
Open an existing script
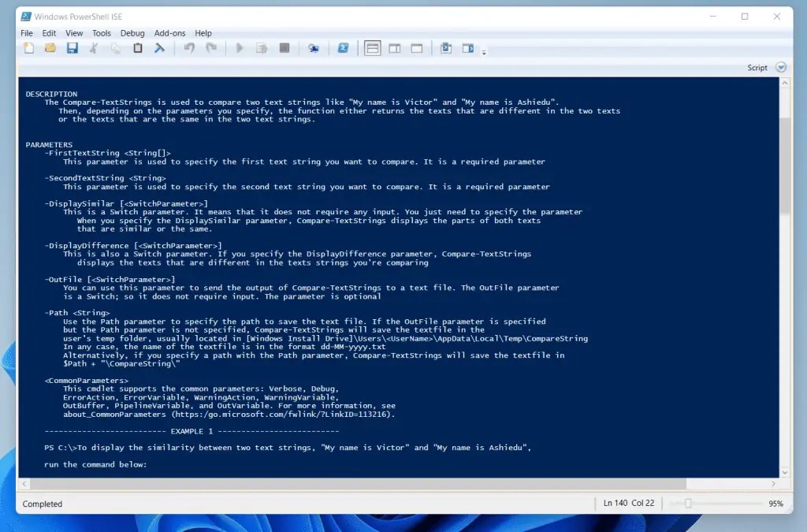coord(50,48)
